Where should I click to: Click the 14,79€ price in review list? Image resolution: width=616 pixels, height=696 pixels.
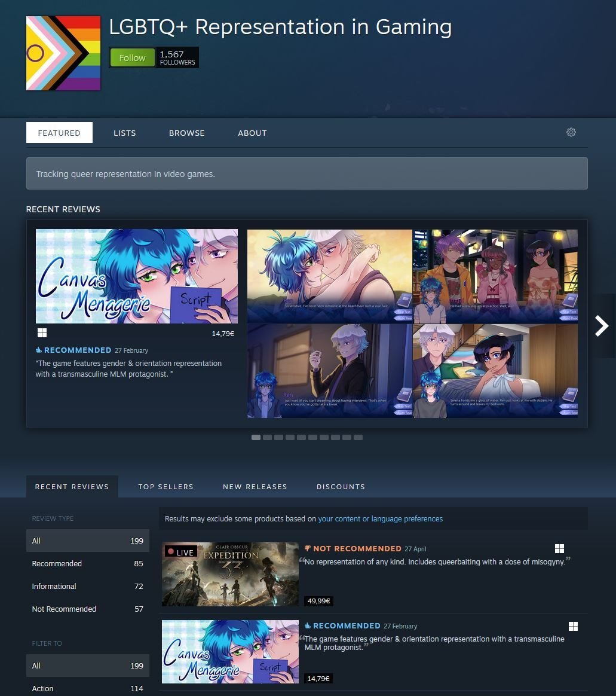point(318,678)
